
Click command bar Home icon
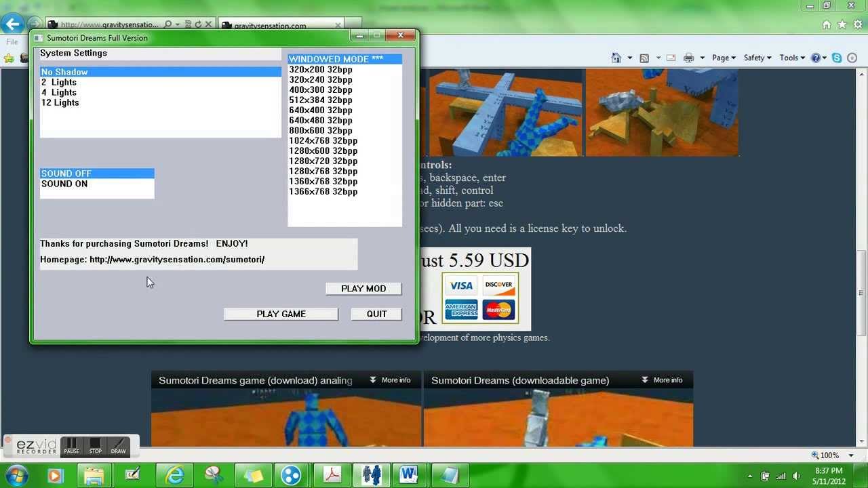click(x=616, y=58)
